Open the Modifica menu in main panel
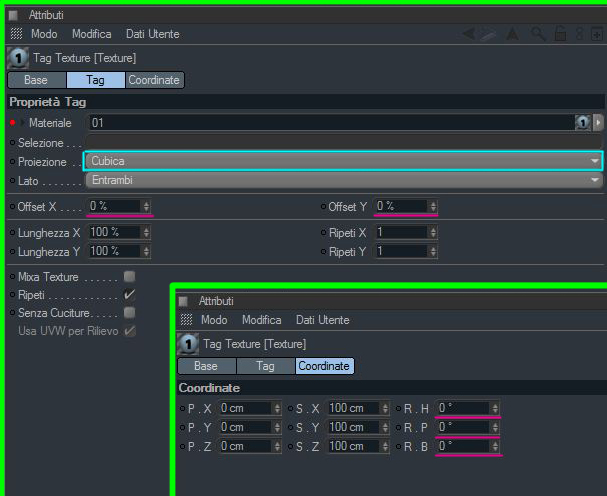Viewport: 607px width, 496px height. pos(92,34)
